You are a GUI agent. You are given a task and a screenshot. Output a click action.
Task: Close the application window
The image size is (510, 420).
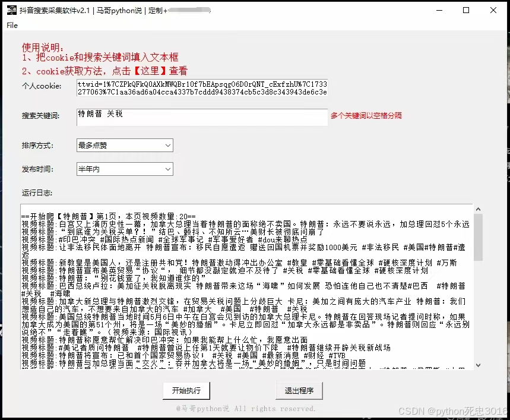[493, 11]
